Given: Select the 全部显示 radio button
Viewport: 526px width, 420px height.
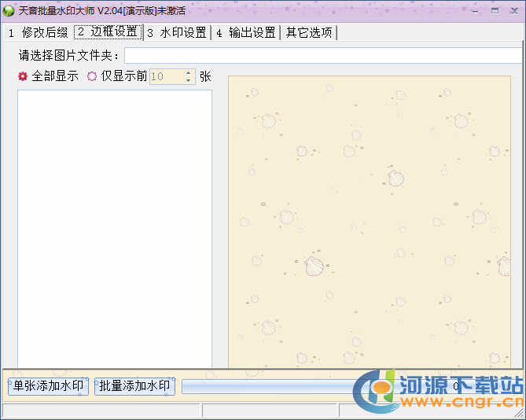Looking at the screenshot, I should click(x=23, y=76).
